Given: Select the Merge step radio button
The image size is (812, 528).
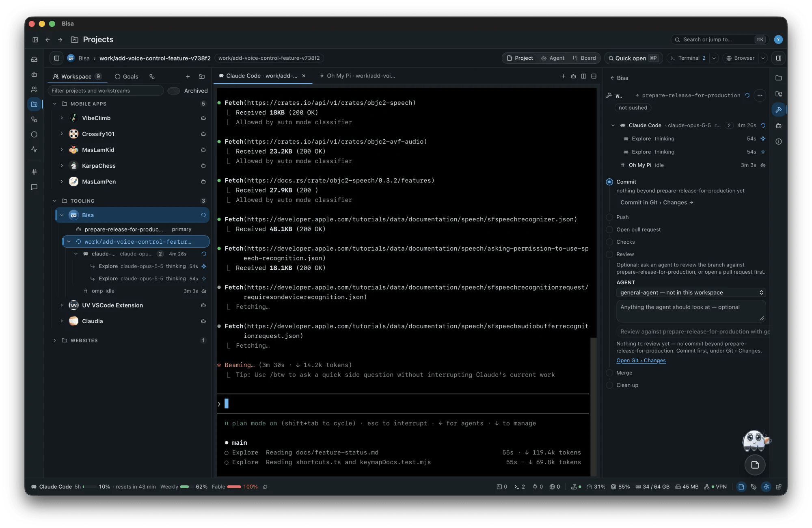Looking at the screenshot, I should click(609, 373).
